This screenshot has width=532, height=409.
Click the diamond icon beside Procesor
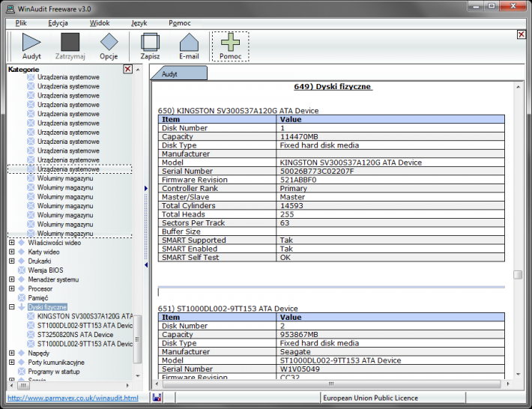[x=22, y=288]
